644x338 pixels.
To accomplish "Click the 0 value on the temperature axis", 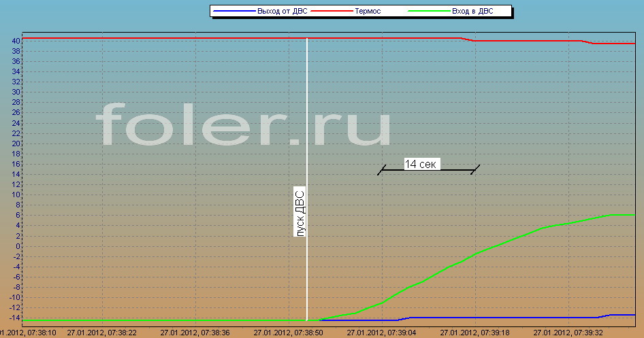I will coord(17,246).
